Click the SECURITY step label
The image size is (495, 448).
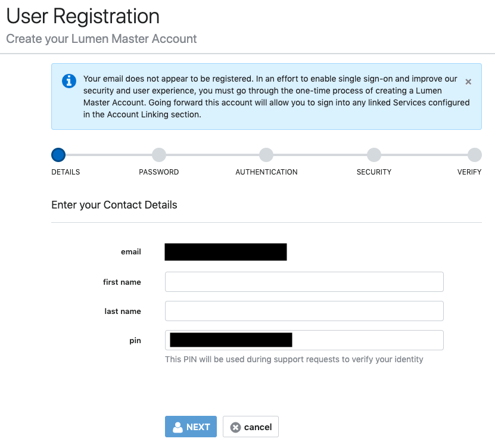coord(374,172)
